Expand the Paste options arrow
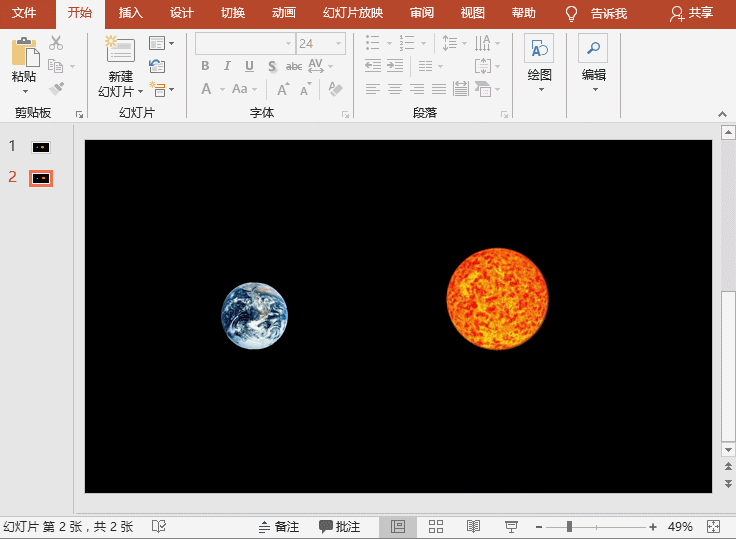 [x=25, y=92]
